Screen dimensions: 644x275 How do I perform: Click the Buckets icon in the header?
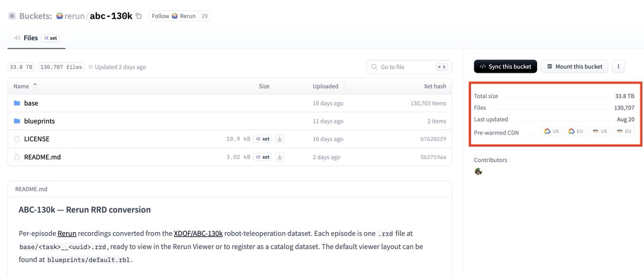click(12, 16)
